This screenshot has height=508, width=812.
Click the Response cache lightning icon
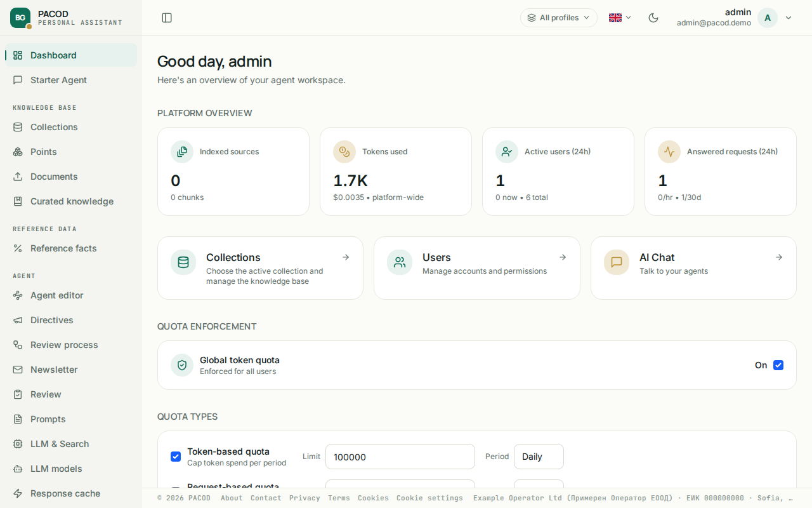[18, 493]
